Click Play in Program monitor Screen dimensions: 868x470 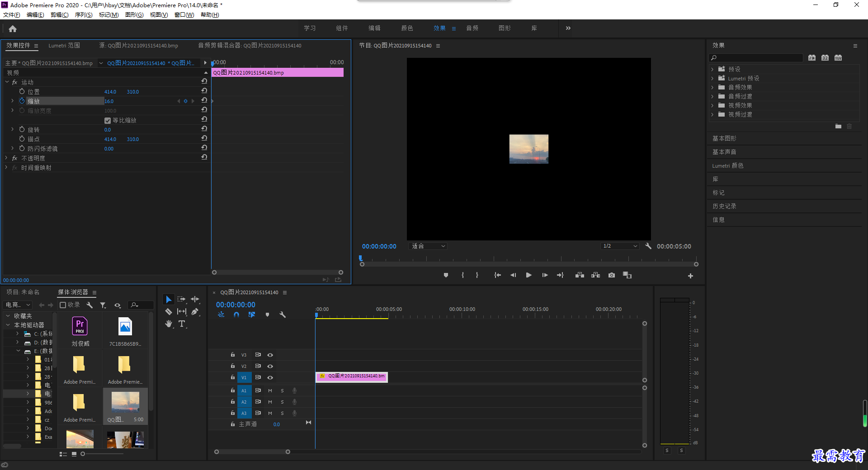tap(528, 275)
